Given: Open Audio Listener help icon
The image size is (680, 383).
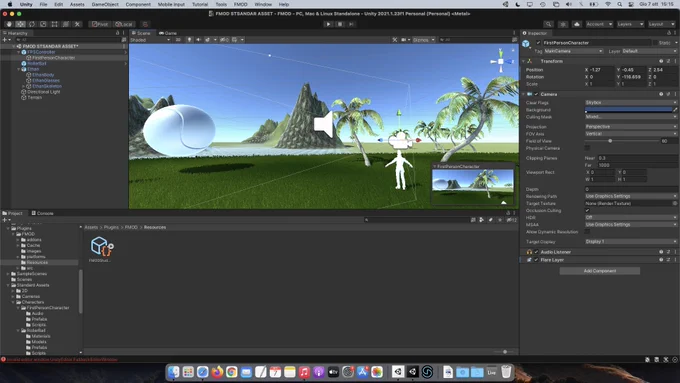Looking at the screenshot, I should click(x=661, y=252).
